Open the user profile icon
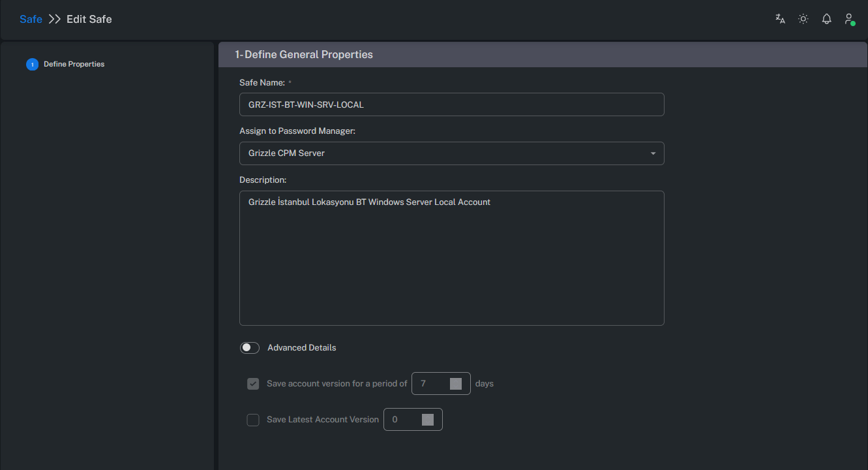868x470 pixels. click(x=849, y=19)
